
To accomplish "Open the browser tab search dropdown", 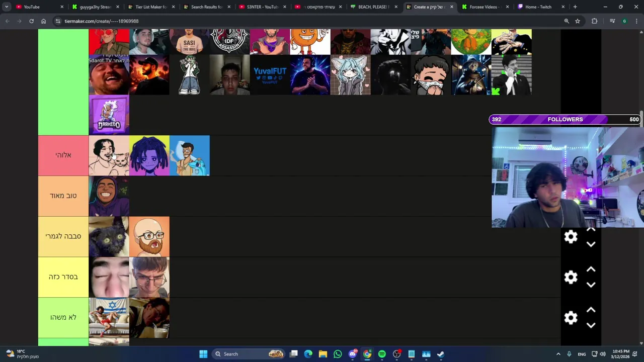I will [7, 7].
